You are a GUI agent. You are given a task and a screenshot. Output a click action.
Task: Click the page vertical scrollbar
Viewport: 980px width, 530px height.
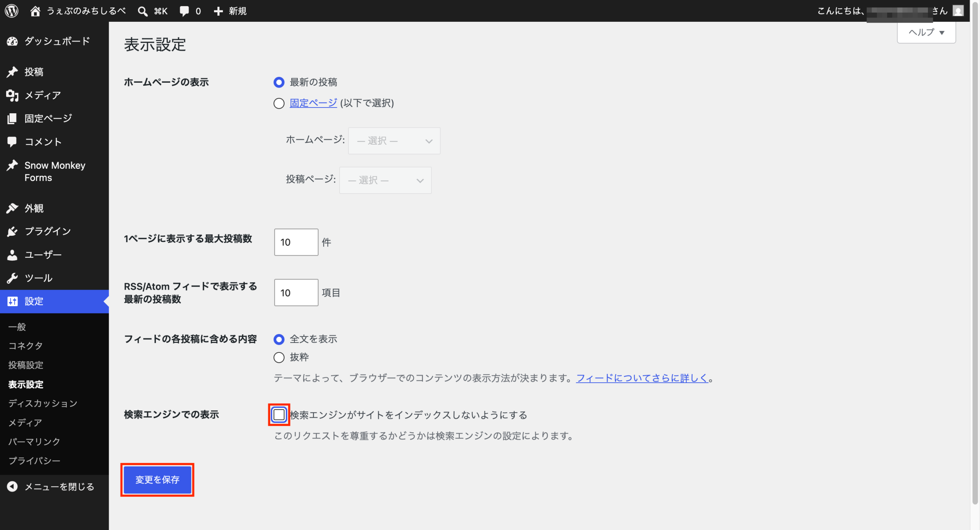click(x=975, y=253)
